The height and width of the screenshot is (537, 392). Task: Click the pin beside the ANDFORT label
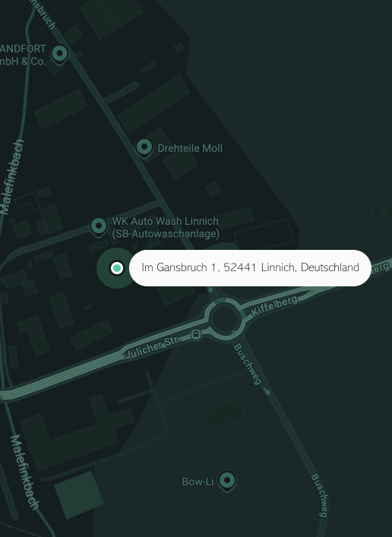[x=60, y=54]
